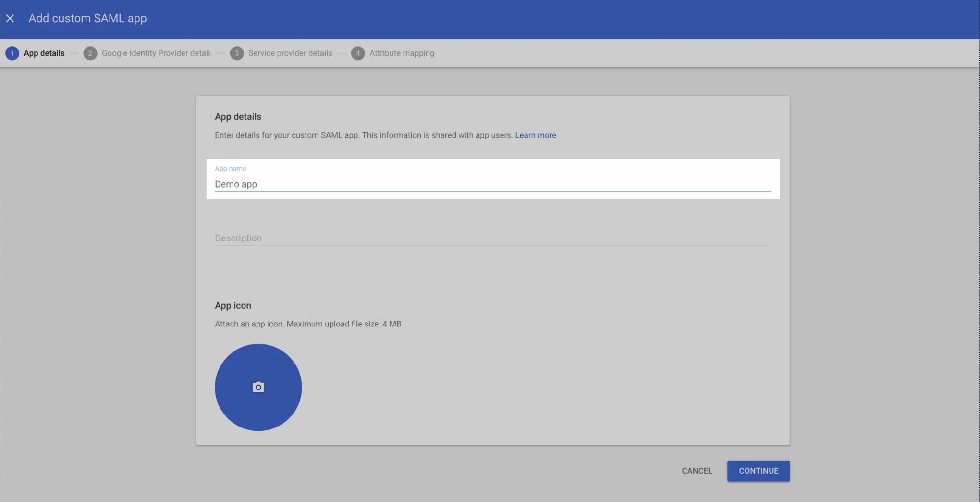Close the Add custom SAML app dialog

point(10,18)
